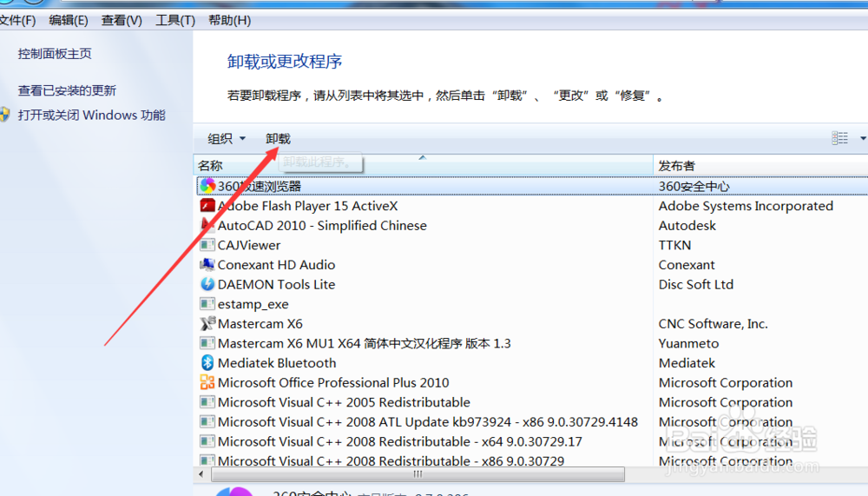868x496 pixels.
Task: Select the CAJViewer entry
Action: coord(249,245)
